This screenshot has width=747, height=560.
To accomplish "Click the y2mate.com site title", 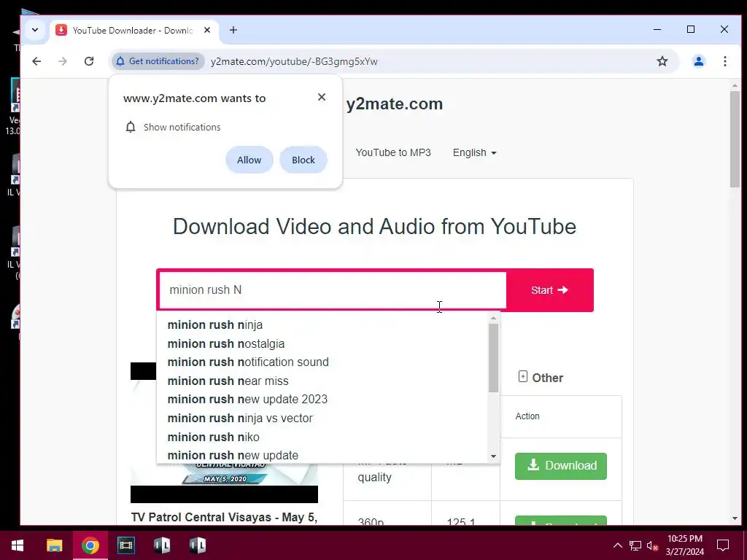I will [x=395, y=104].
